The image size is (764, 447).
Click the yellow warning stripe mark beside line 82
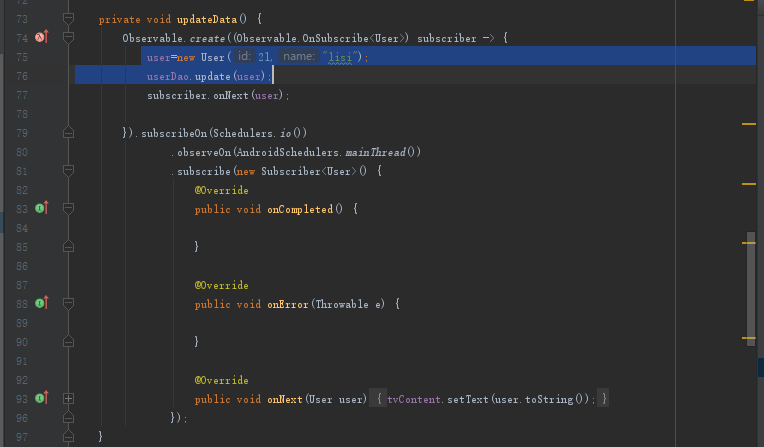click(749, 184)
